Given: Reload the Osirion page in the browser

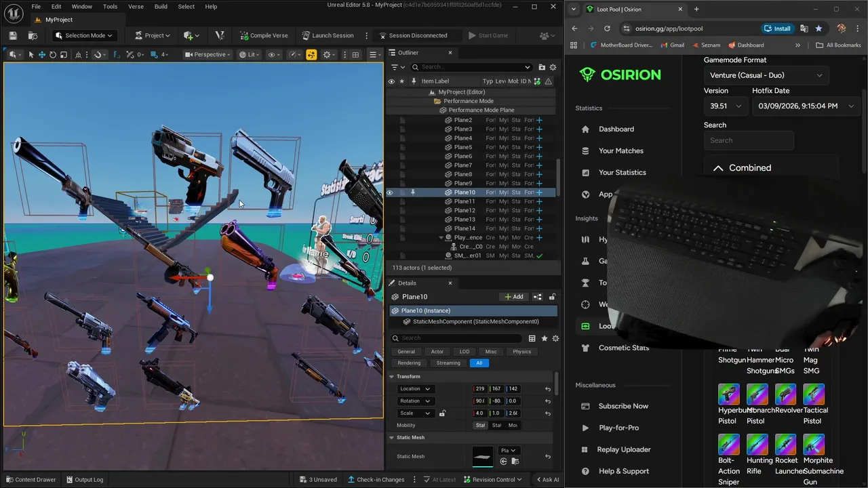Looking at the screenshot, I should (x=607, y=28).
